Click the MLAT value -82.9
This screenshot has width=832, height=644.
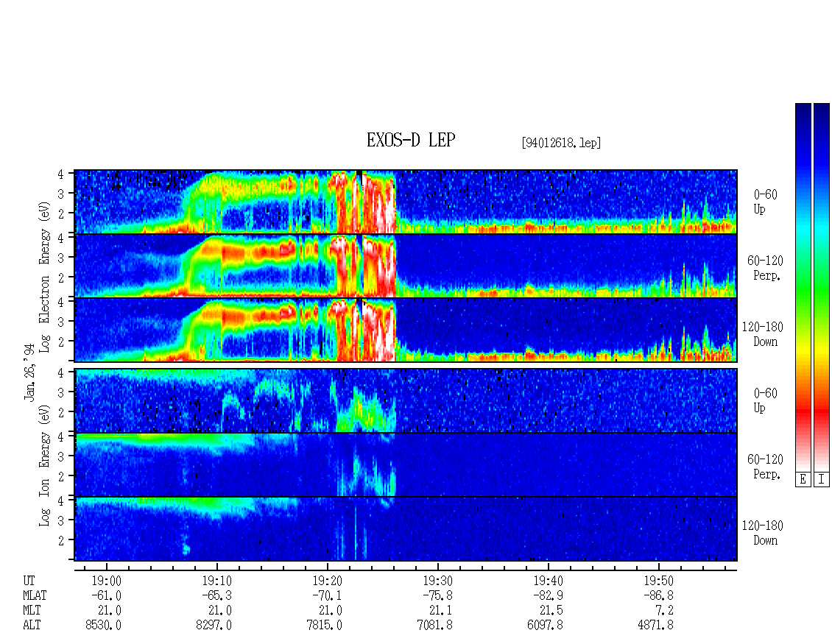click(x=548, y=595)
